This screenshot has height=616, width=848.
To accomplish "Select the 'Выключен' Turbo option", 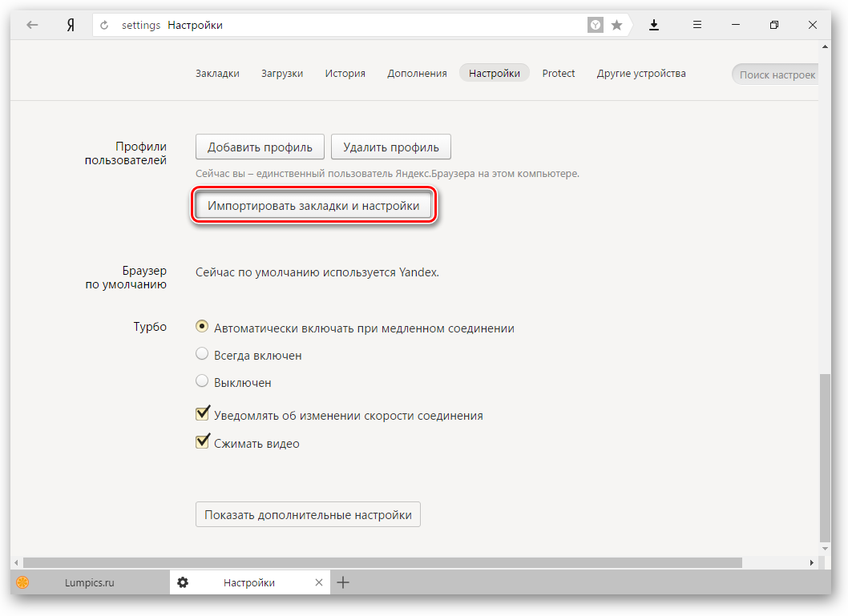I will 203,381.
